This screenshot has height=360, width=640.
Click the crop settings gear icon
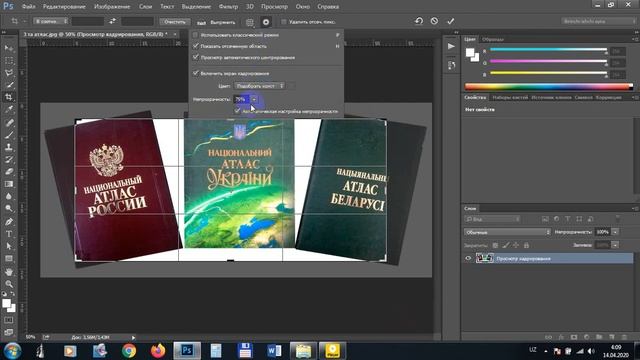(x=266, y=22)
